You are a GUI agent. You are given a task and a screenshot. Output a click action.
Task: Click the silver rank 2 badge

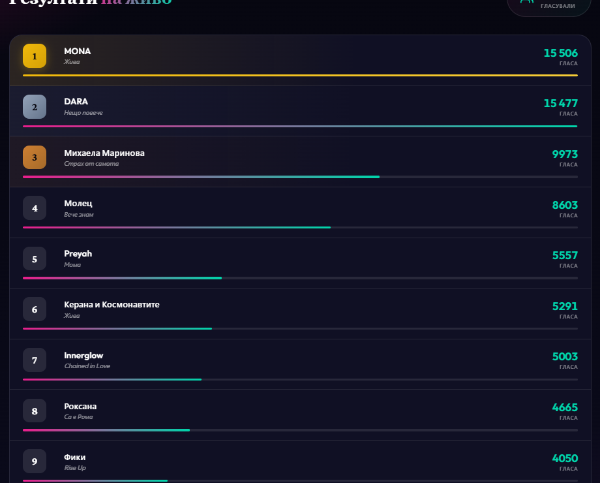point(35,107)
